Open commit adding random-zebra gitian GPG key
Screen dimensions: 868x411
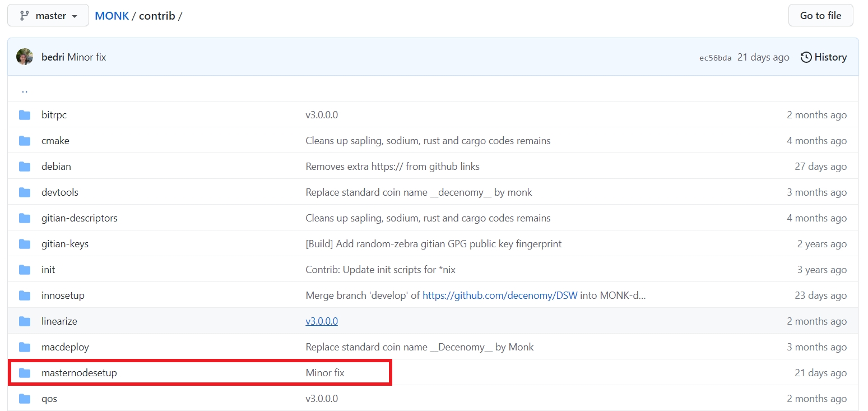(x=434, y=244)
